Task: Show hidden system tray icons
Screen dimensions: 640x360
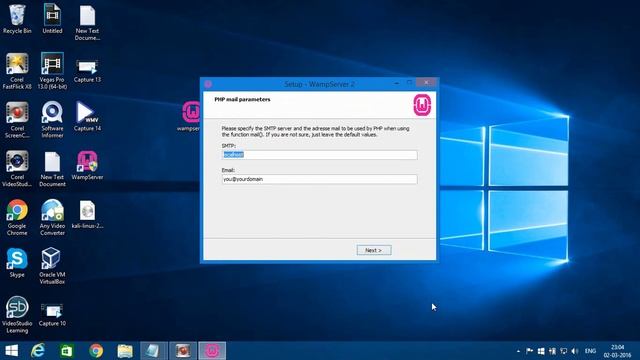Action: (x=518, y=351)
